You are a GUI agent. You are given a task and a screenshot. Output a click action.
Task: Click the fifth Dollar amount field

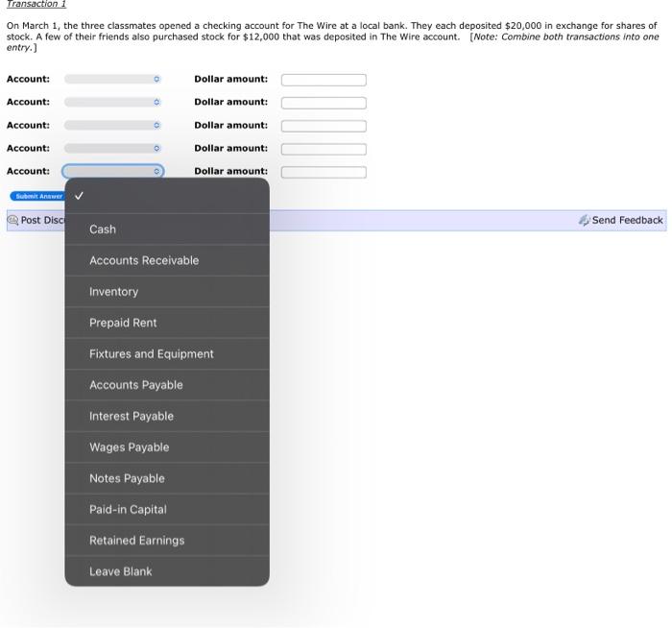click(324, 172)
